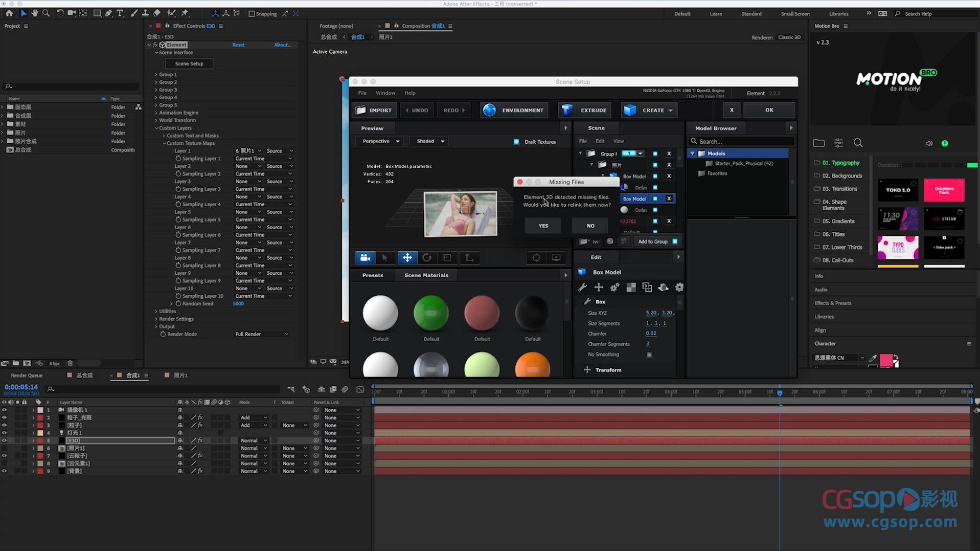Select the Type tool in top toolbar

coord(120,13)
